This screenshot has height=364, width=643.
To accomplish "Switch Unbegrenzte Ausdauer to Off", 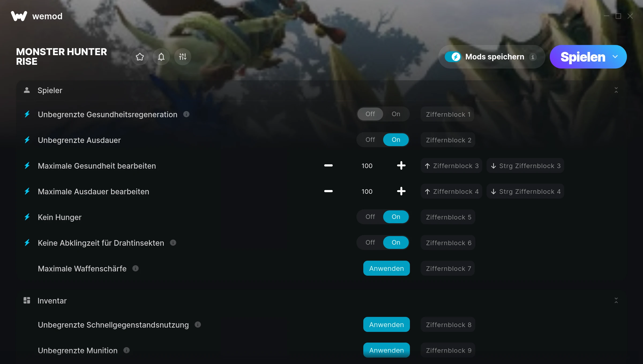I will coord(370,140).
